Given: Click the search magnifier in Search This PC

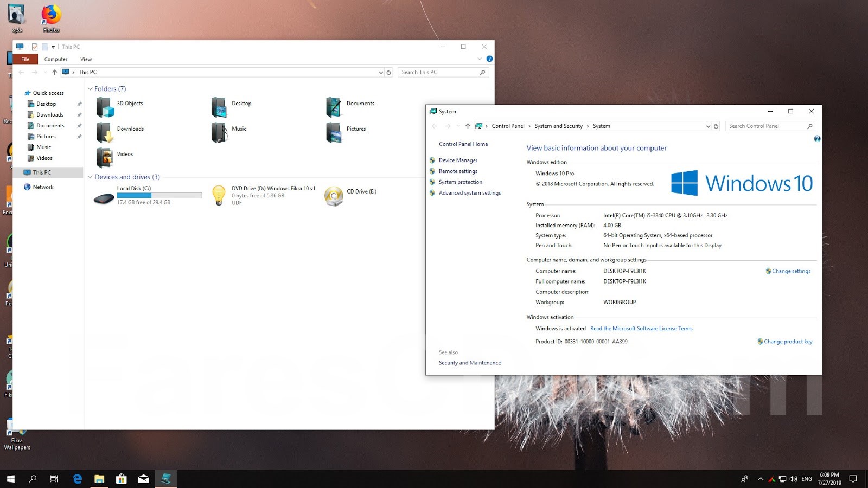Looking at the screenshot, I should coord(482,72).
